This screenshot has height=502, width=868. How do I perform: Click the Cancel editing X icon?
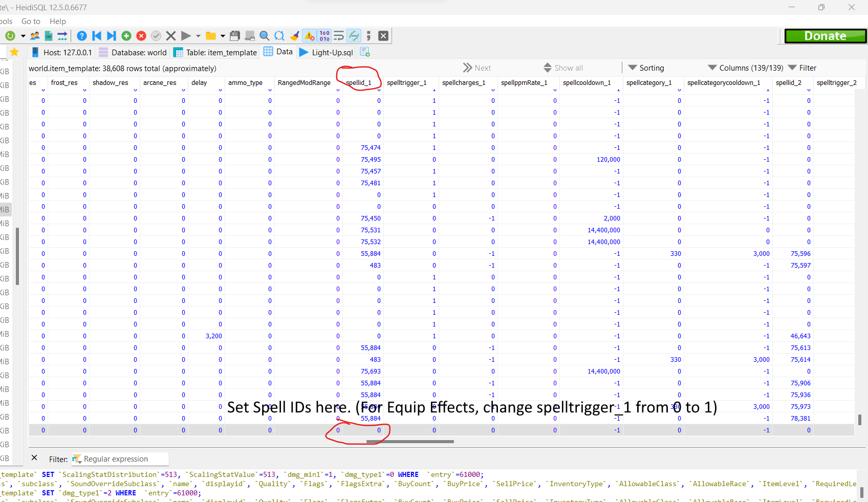(x=171, y=36)
